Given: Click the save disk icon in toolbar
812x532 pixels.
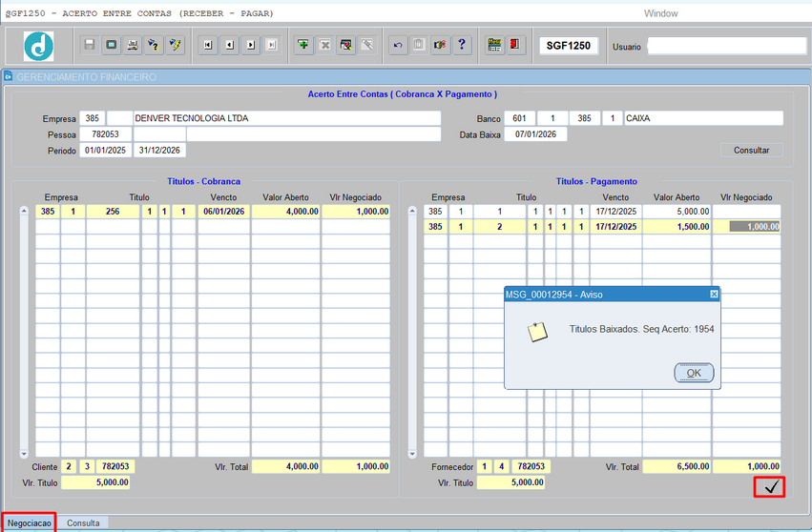Looking at the screenshot, I should (x=89, y=45).
